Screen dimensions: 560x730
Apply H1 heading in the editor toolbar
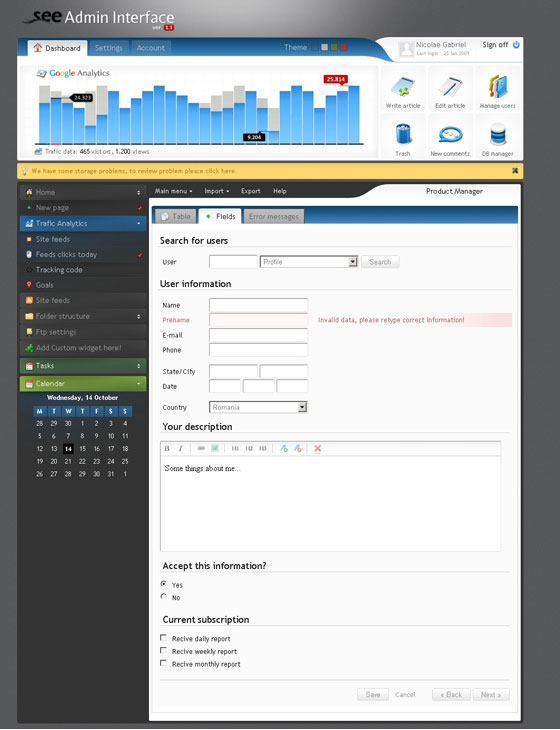click(x=235, y=448)
